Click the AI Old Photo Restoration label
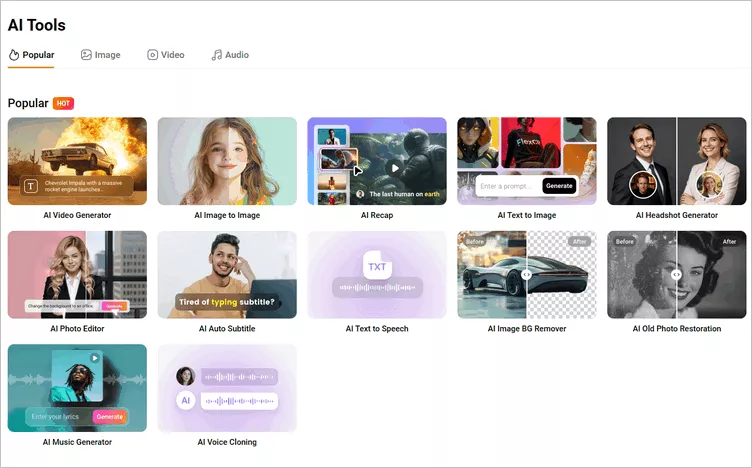Screen dimensions: 752x468 coord(677,328)
